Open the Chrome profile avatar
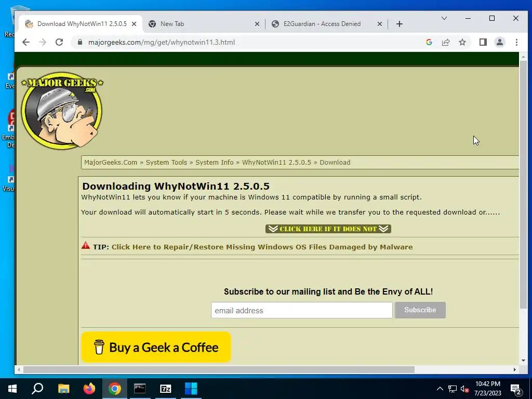The image size is (532, 399). click(x=499, y=42)
